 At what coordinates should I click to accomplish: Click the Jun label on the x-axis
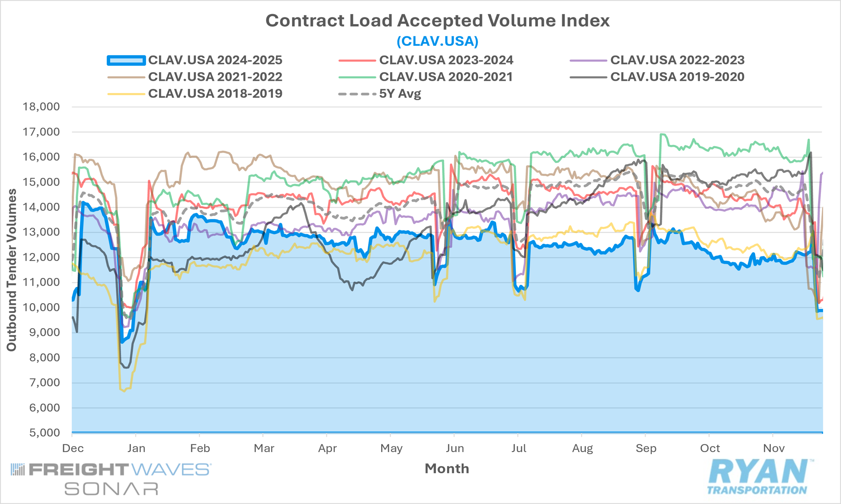[455, 448]
